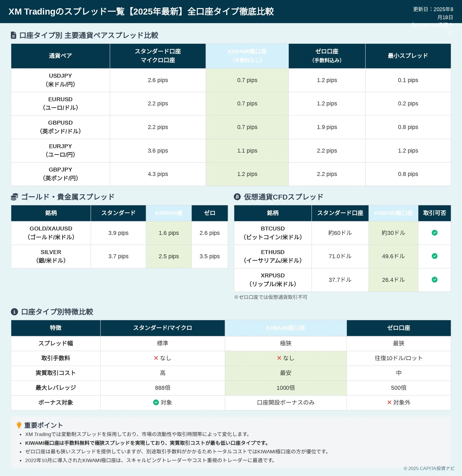Click the 2.6 pips USDJPY standard value
Image resolution: width=462 pixels, height=476 pixels.
tap(158, 80)
